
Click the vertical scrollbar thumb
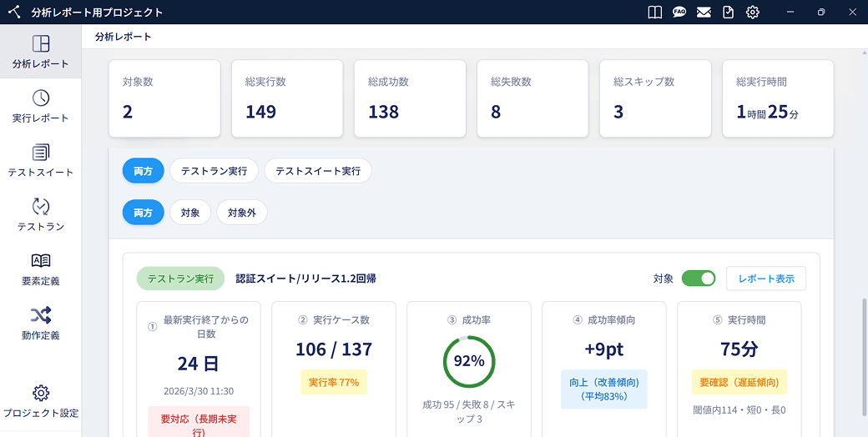click(x=864, y=357)
